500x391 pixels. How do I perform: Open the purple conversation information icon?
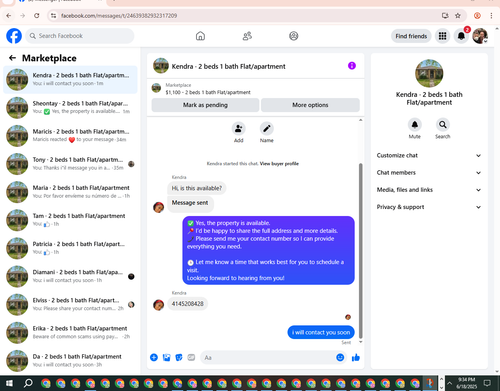(x=352, y=66)
